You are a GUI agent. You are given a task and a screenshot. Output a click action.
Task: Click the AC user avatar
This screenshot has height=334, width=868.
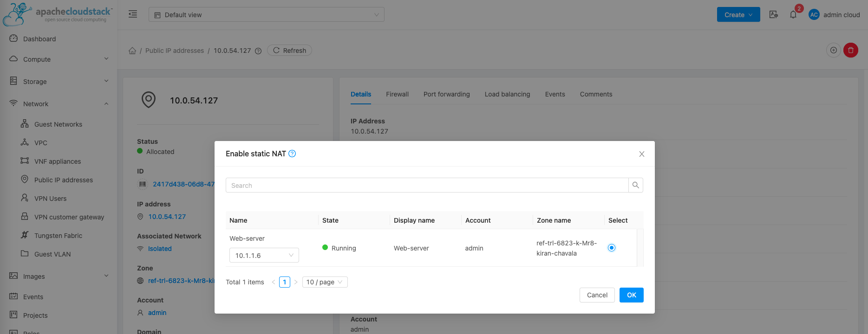pyautogui.click(x=814, y=15)
